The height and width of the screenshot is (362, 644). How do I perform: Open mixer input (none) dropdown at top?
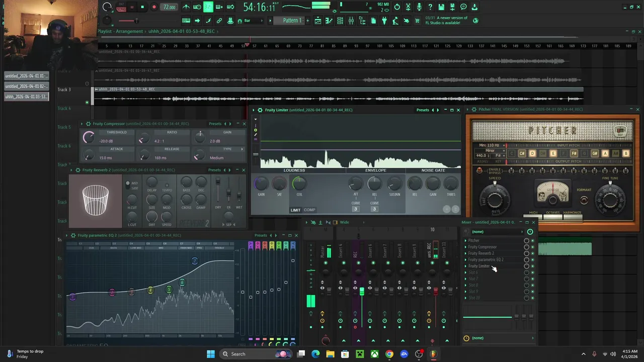tap(497, 232)
